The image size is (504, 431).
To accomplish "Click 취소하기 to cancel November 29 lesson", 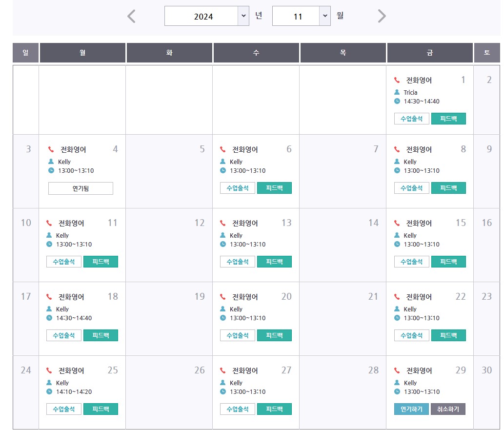I will point(448,409).
